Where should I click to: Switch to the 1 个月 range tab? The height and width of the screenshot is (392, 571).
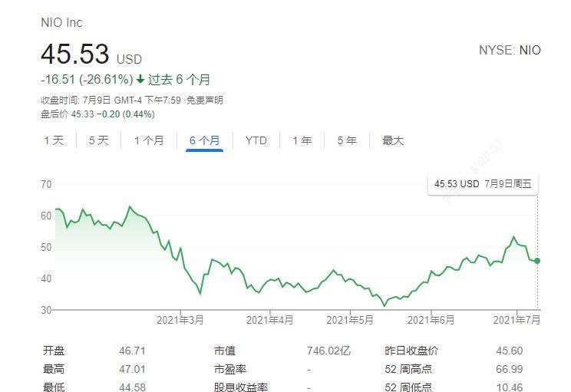point(149,140)
